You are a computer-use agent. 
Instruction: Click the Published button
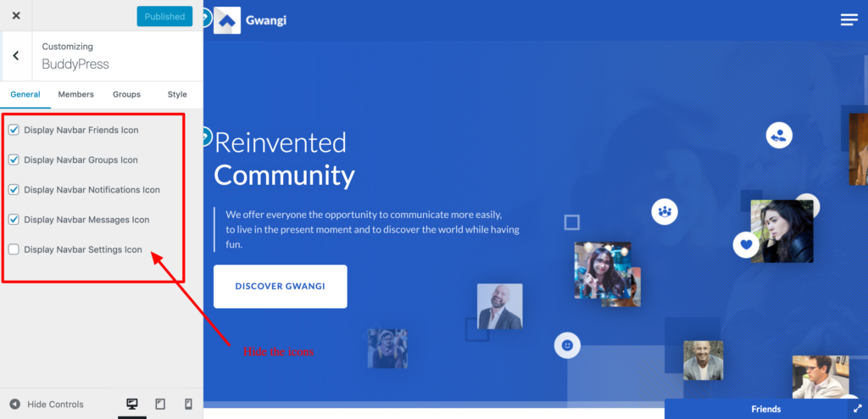click(164, 17)
